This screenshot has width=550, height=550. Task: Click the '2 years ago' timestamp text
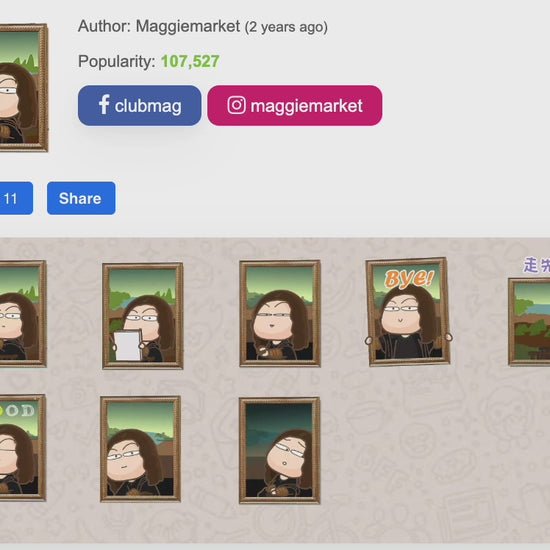pyautogui.click(x=286, y=27)
